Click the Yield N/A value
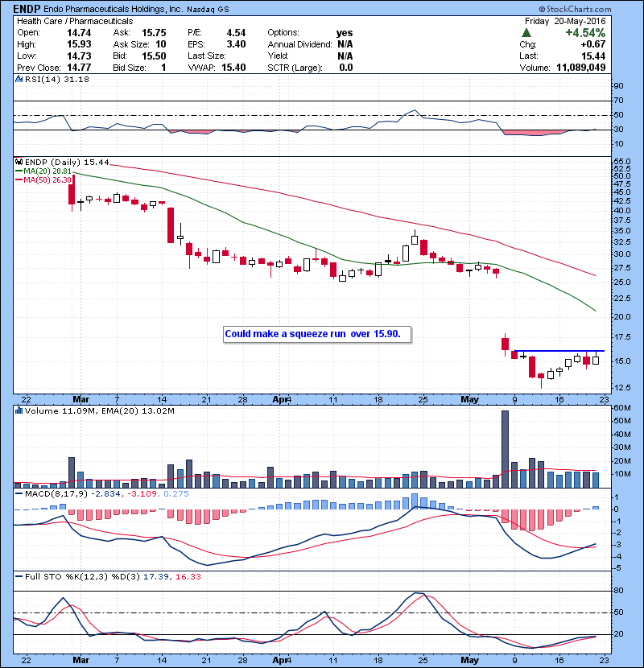The image size is (644, 668). [345, 56]
